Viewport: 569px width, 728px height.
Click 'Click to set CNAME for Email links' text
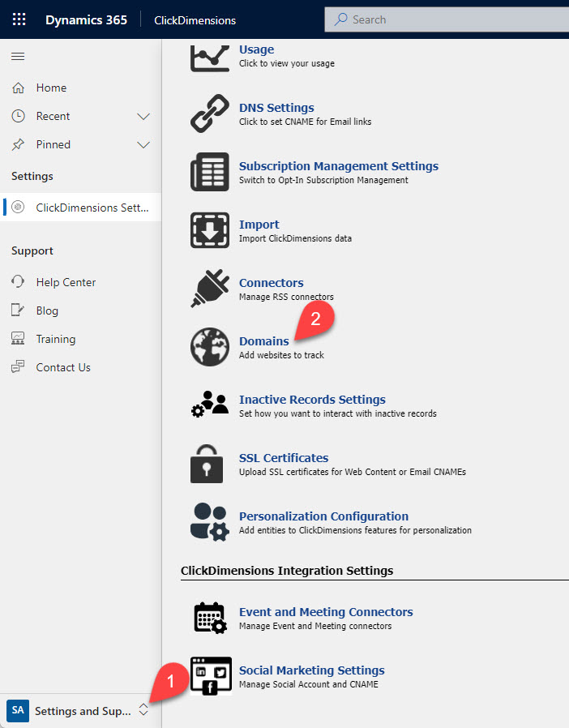(306, 122)
